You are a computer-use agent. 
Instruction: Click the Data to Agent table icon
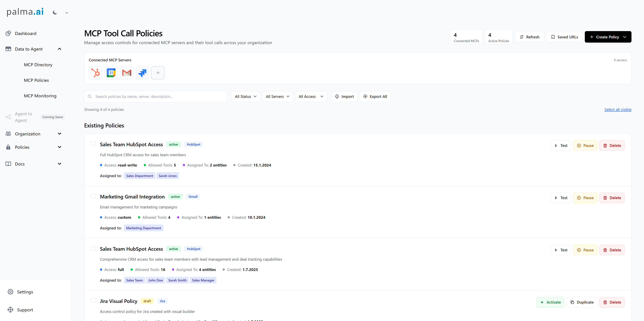click(x=8, y=49)
